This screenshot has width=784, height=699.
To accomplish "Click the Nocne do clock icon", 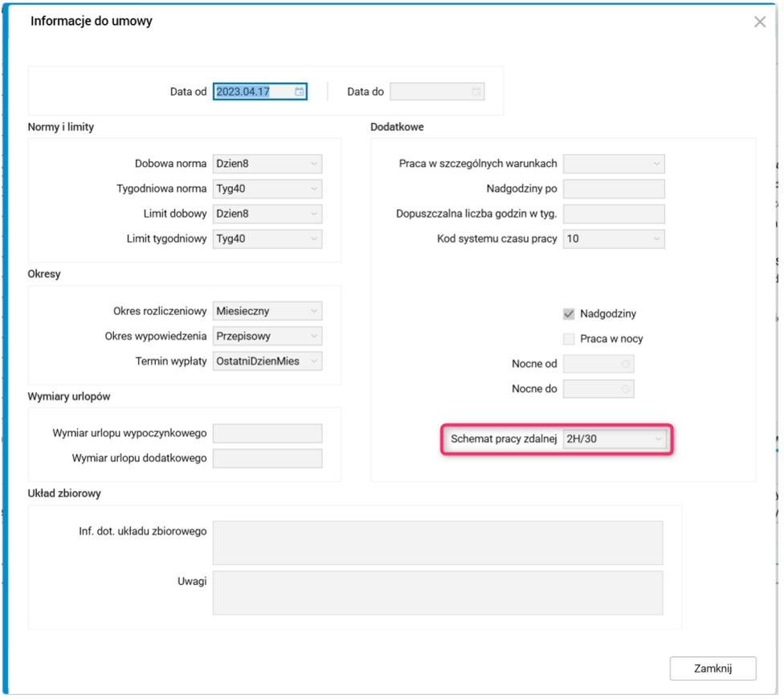I will [x=626, y=390].
